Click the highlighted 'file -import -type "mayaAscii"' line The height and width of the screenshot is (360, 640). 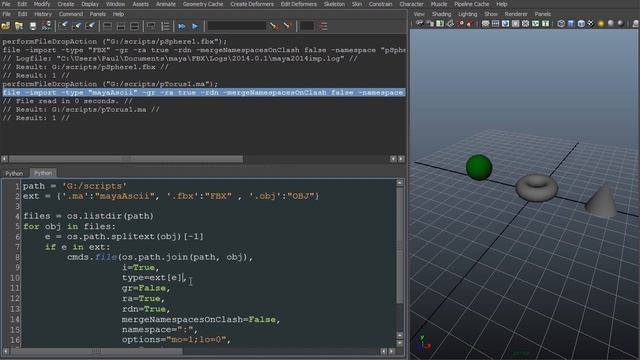click(204, 93)
